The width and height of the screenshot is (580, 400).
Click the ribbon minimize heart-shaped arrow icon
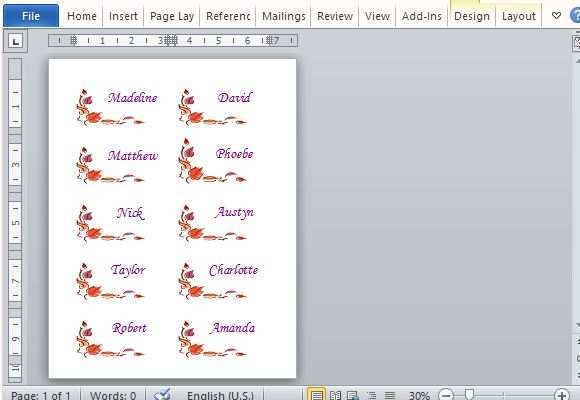pyautogui.click(x=556, y=16)
